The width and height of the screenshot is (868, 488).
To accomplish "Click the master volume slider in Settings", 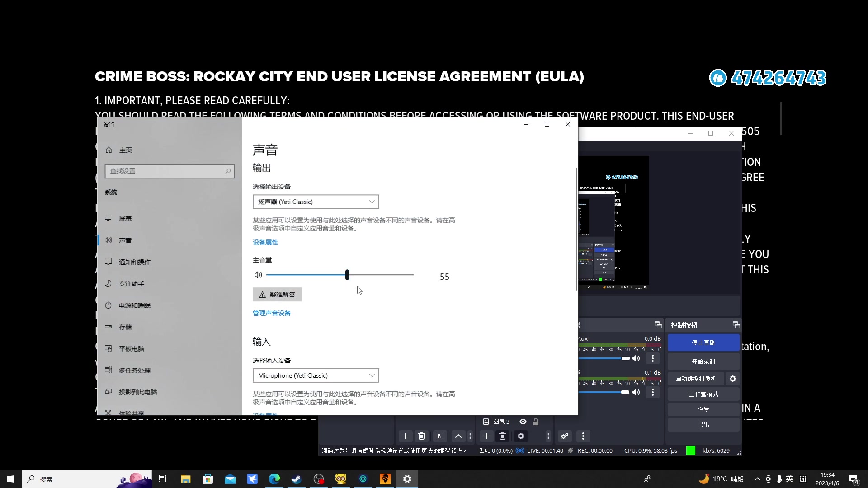I will coord(340,275).
